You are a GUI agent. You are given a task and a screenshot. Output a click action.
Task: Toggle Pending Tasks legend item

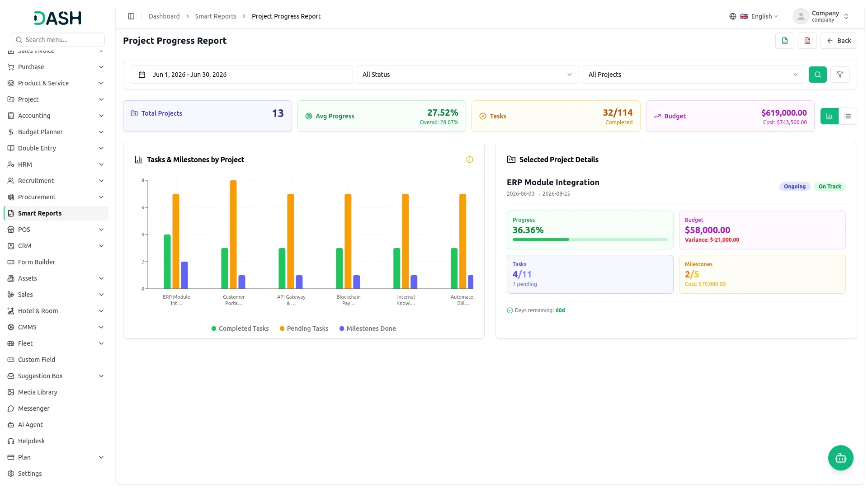304,328
